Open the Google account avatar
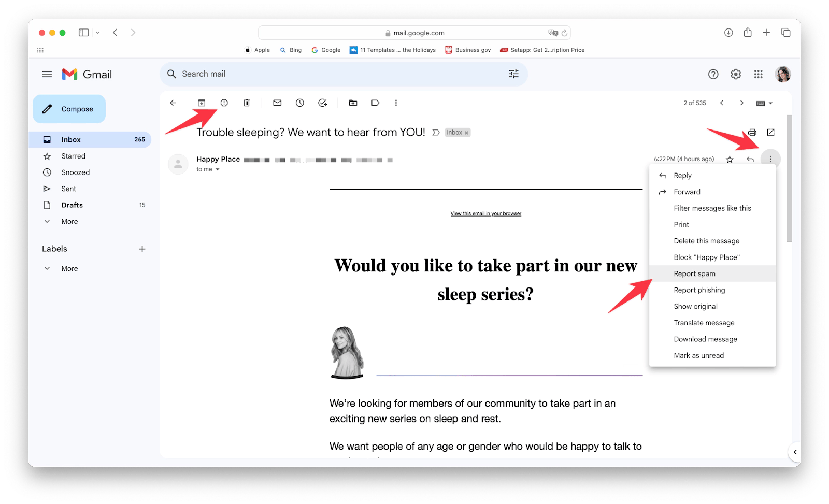The height and width of the screenshot is (504, 829). [x=783, y=75]
